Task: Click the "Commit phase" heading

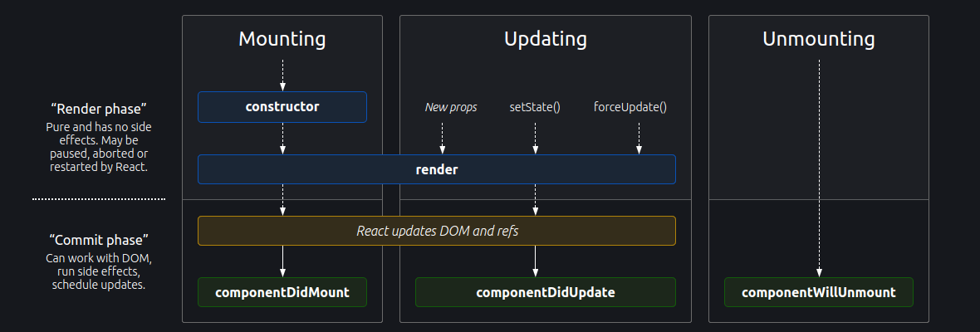Action: (99, 240)
